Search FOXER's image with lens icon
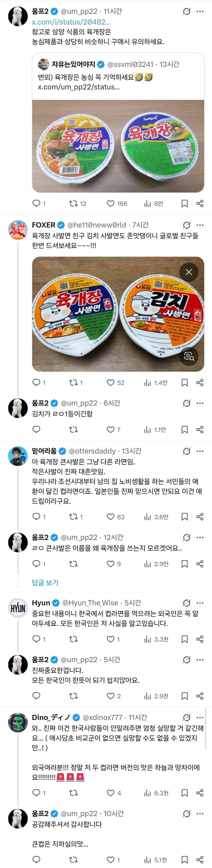The height and width of the screenshot is (868, 212). (x=189, y=356)
